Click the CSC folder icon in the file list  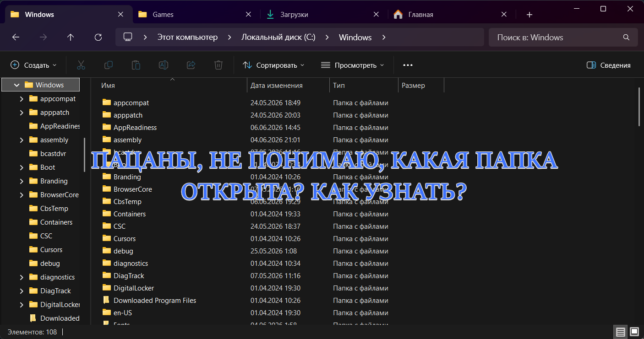coord(107,226)
